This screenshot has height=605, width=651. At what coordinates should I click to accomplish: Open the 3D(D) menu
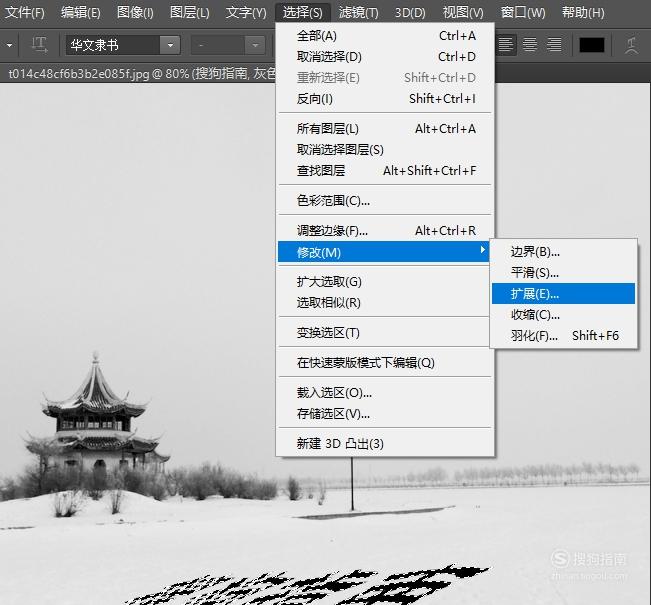point(410,12)
